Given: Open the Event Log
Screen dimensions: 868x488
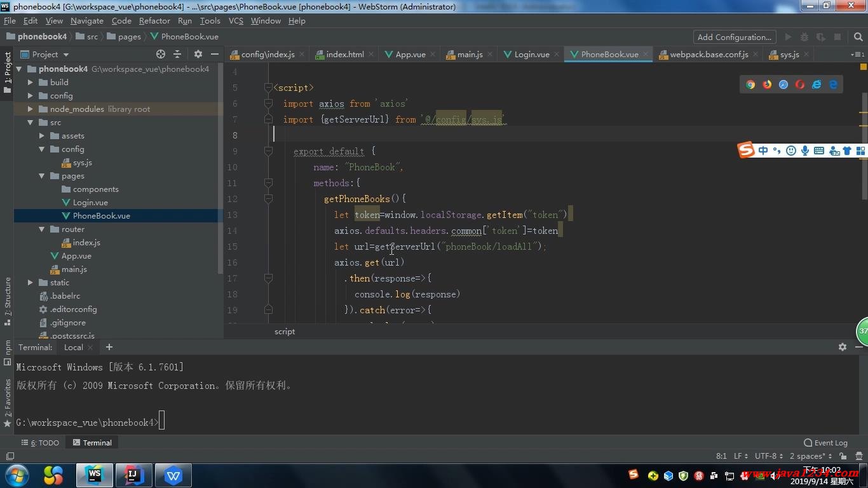Looking at the screenshot, I should [825, 443].
